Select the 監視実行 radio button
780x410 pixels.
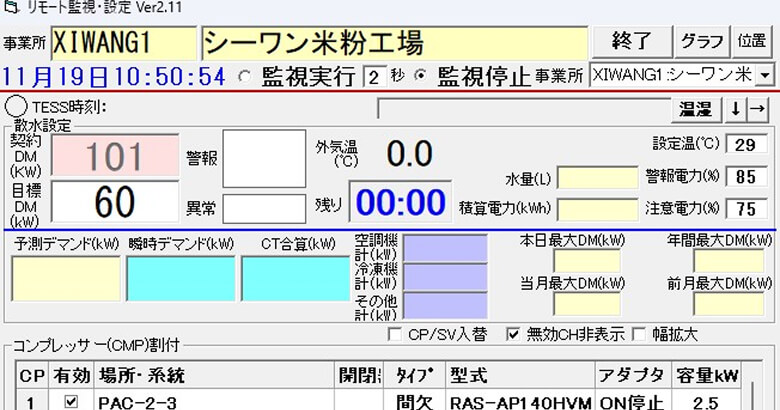[245, 76]
